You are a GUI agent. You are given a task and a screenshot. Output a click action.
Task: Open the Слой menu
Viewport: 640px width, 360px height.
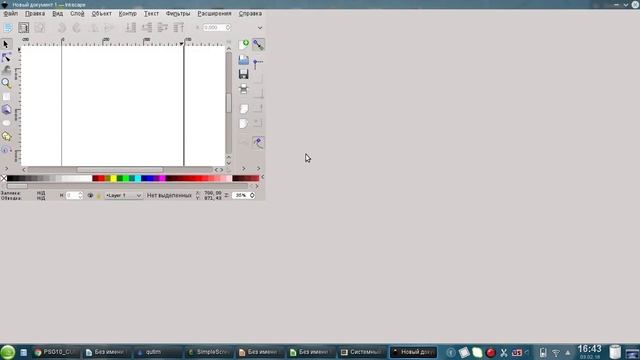tap(77, 13)
